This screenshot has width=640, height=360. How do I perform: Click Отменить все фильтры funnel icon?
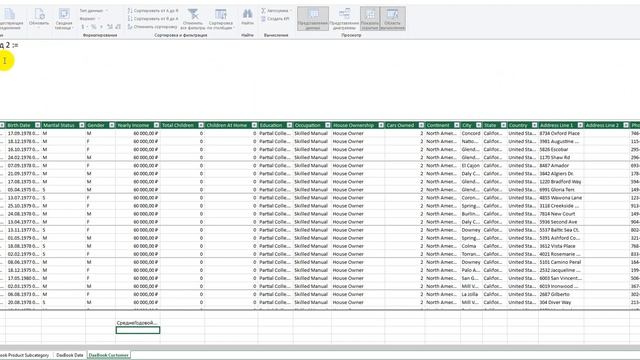pyautogui.click(x=193, y=14)
